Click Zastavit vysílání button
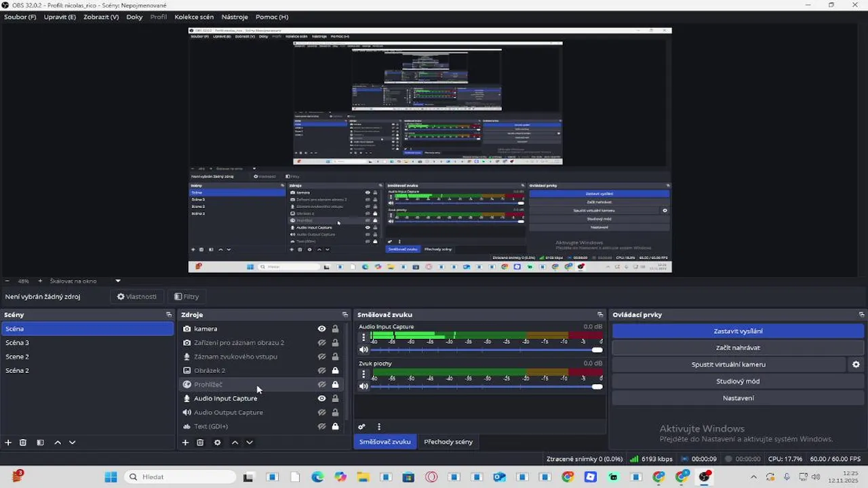This screenshot has height=488, width=868. (738, 331)
